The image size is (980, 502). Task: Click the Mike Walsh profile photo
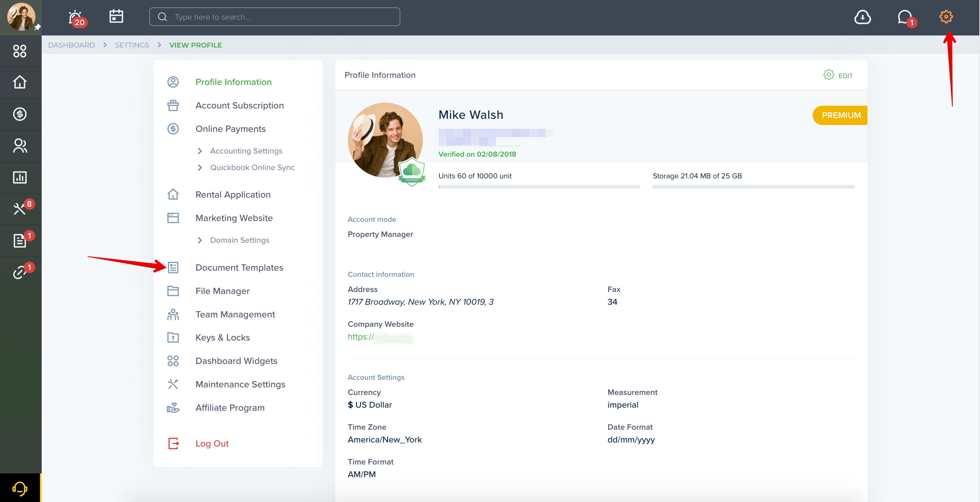(385, 140)
